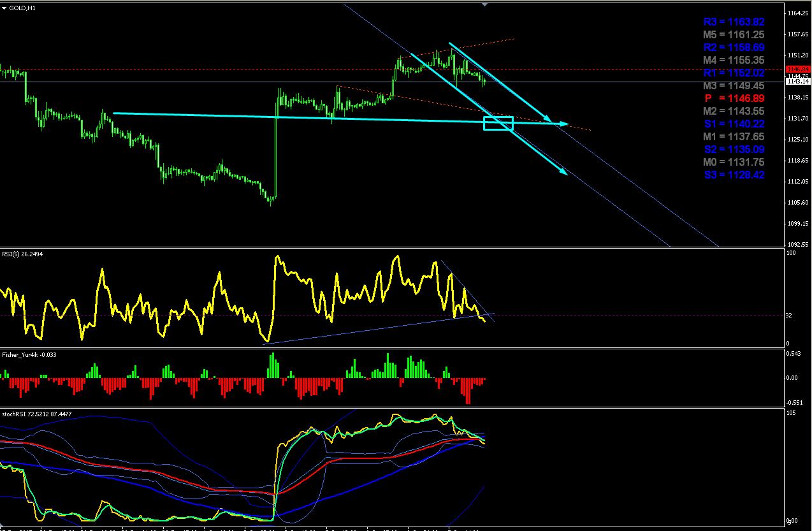812x531 pixels.
Task: Click the GOLD,H1 chart symbol label
Action: [x=22, y=8]
